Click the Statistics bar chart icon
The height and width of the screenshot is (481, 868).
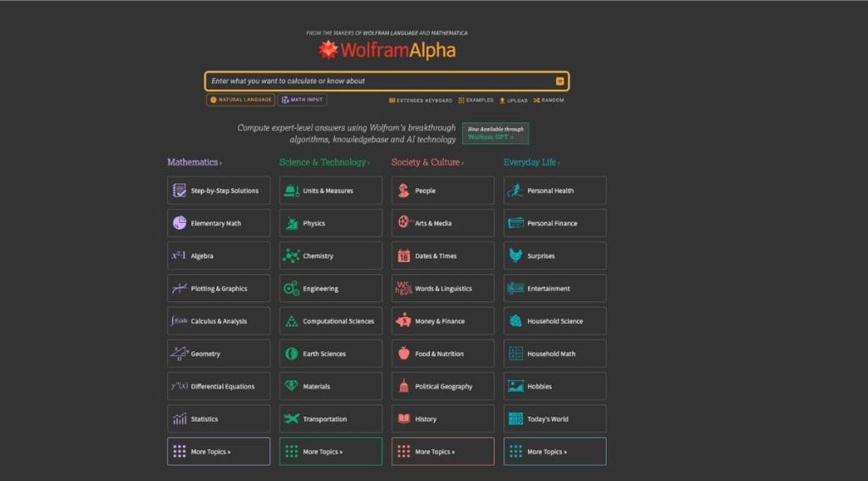(x=180, y=419)
